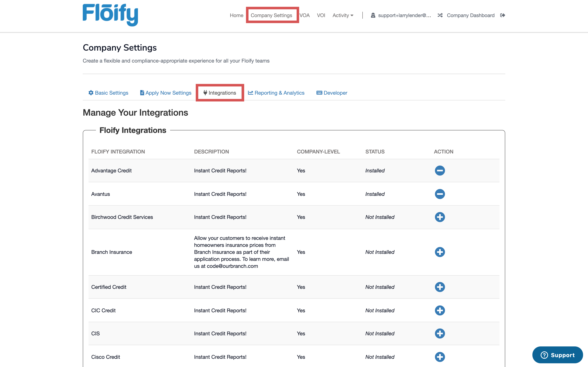Viewport: 588px width, 367px height.
Task: Click the Branch Insurance description text
Action: [241, 252]
